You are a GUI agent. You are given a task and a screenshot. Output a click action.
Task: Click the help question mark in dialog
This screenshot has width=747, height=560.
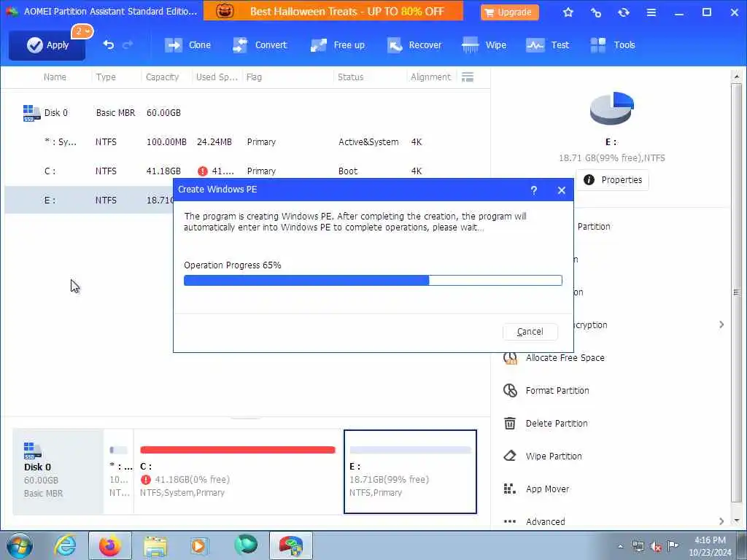[533, 190]
